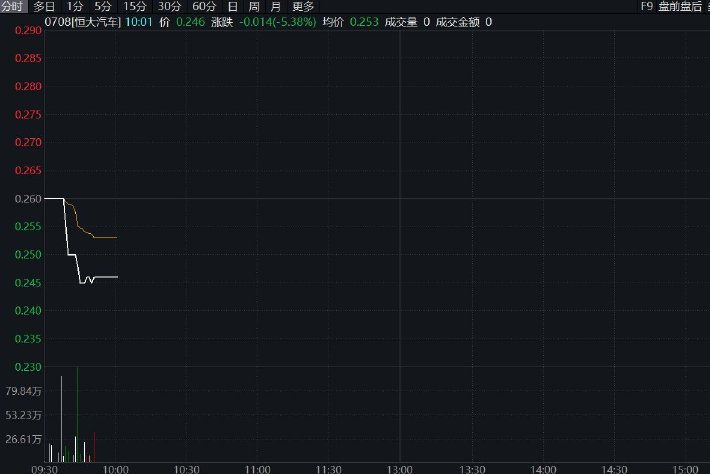This screenshot has height=474, width=710.
Task: Open the 1分 one-minute chart
Action: (75, 6)
